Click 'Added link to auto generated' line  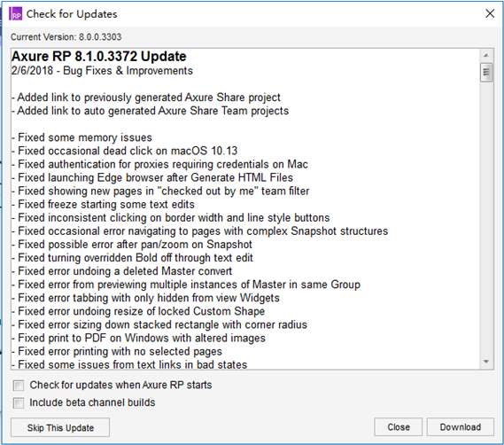[x=150, y=111]
